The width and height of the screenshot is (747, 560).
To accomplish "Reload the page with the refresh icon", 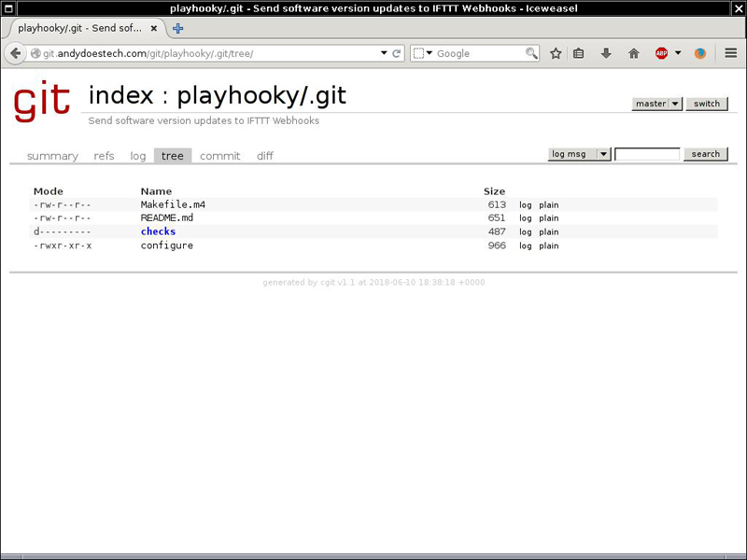I will 396,53.
